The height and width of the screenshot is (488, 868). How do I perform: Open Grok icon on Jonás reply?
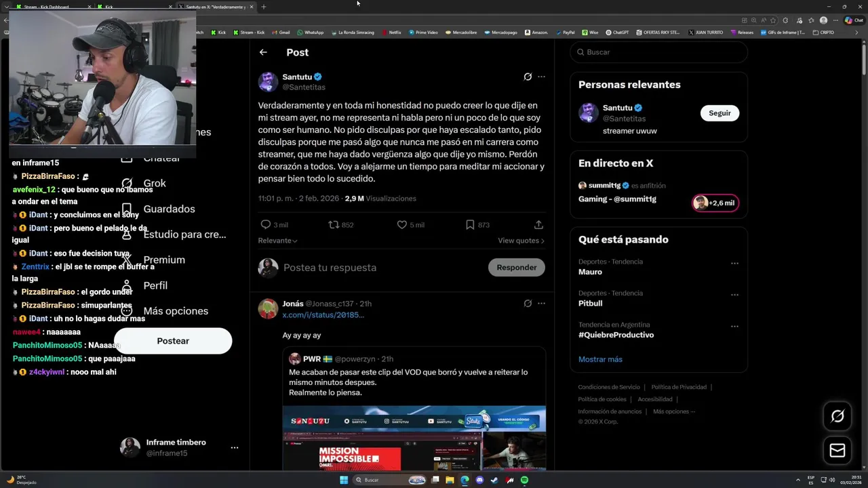click(x=528, y=304)
